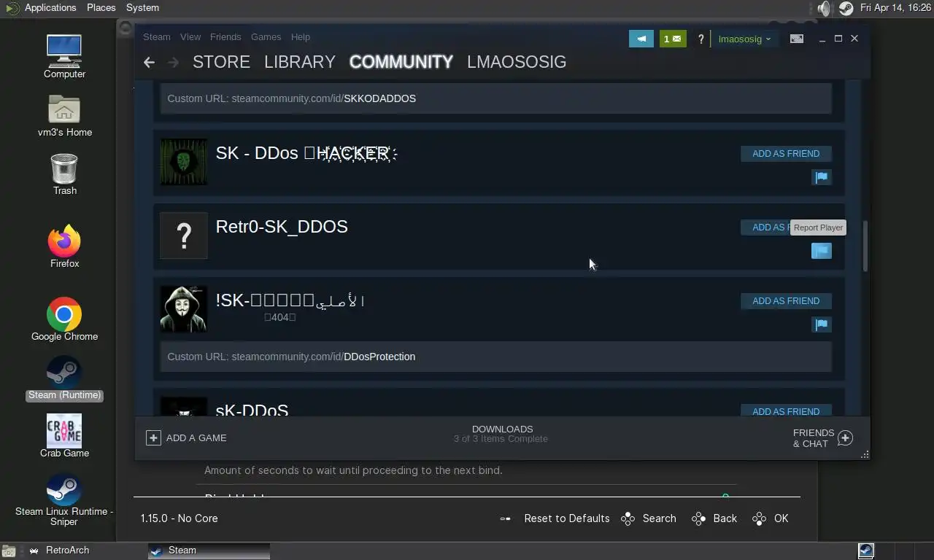Click the Steam page vertical scrollbar
Screen dimensions: 934x560
pos(865,246)
